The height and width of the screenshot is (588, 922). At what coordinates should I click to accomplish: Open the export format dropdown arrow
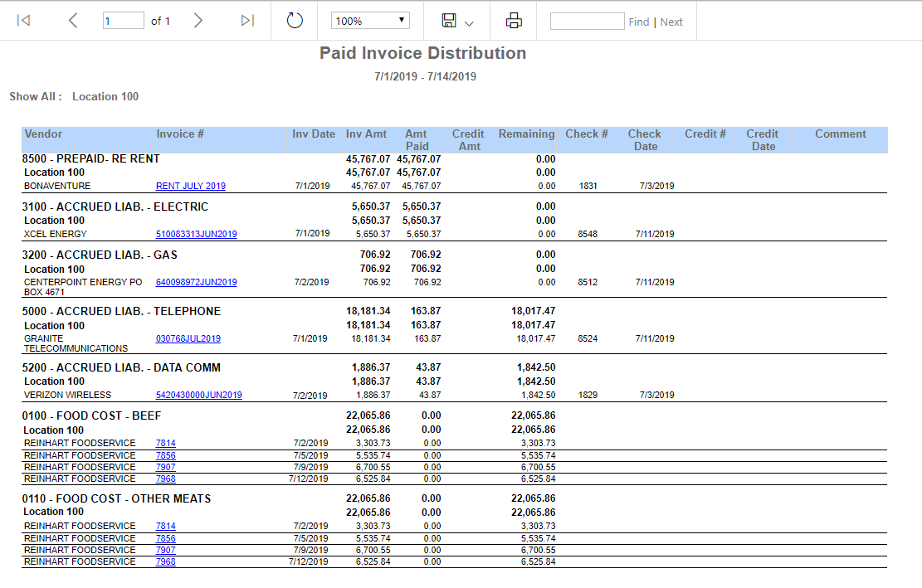(x=469, y=23)
